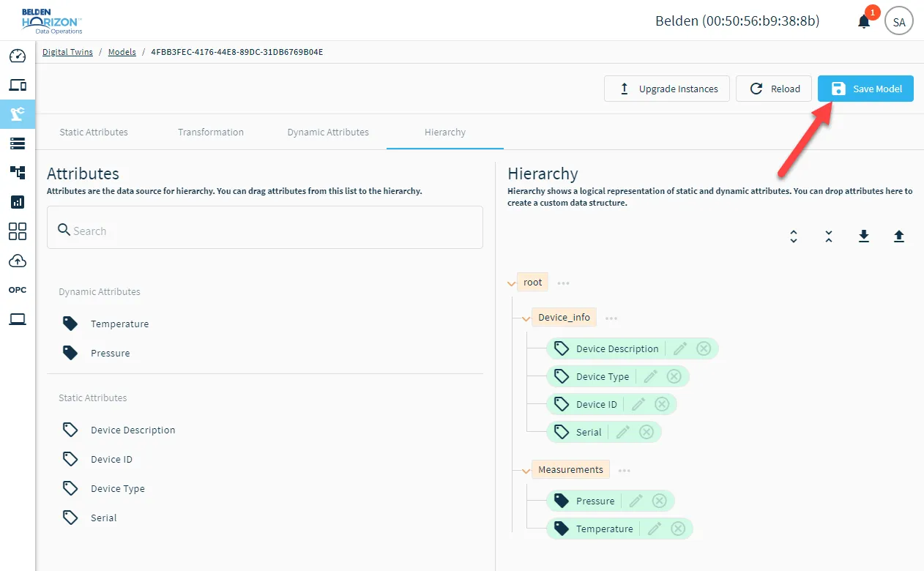
Task: Open the Dynamic Attributes tab
Action: pyautogui.click(x=328, y=132)
